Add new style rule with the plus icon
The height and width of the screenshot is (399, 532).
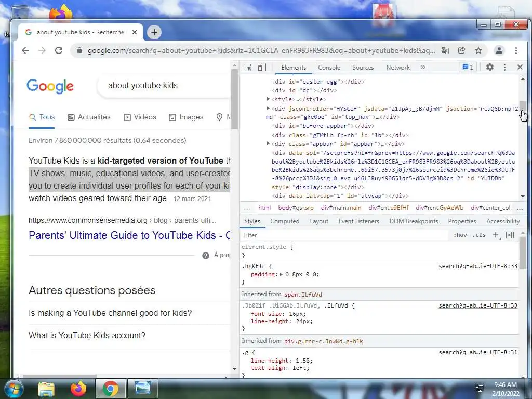[x=496, y=235]
